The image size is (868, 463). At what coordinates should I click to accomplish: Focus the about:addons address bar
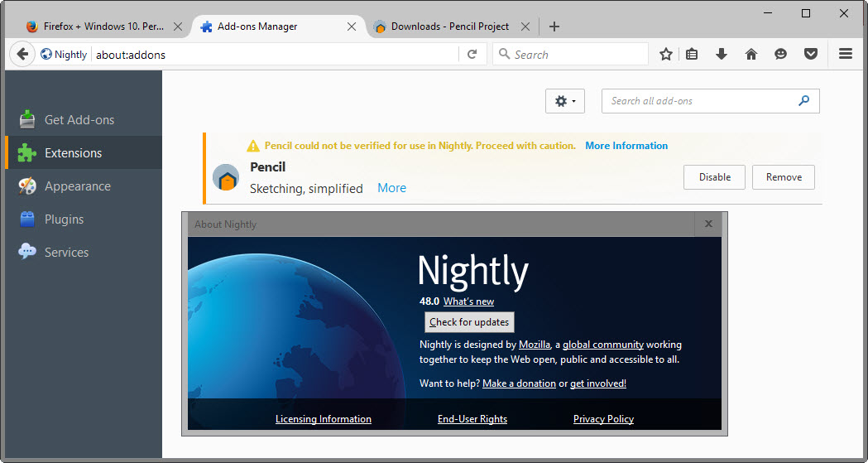pyautogui.click(x=274, y=55)
